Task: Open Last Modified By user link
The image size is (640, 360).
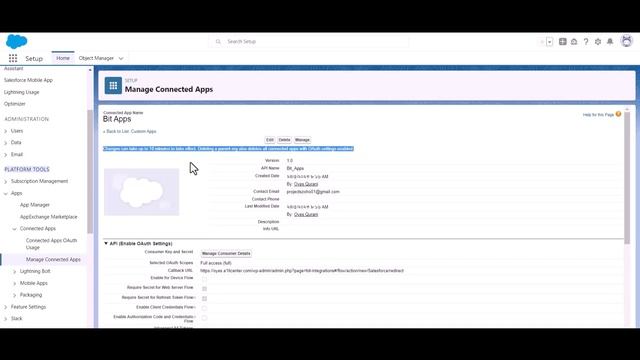Action: (x=306, y=214)
